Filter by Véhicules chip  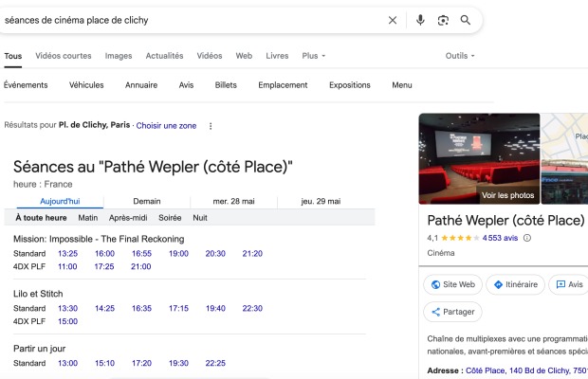(86, 85)
